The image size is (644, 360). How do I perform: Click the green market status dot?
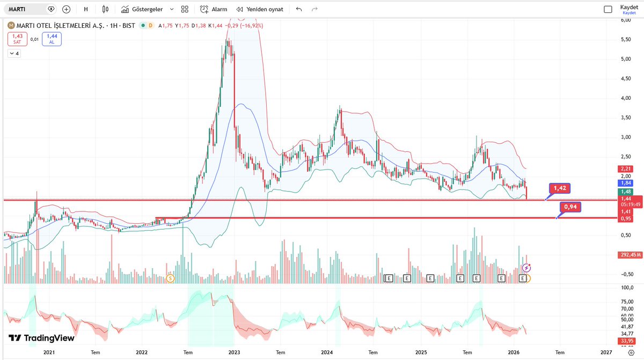143,25
